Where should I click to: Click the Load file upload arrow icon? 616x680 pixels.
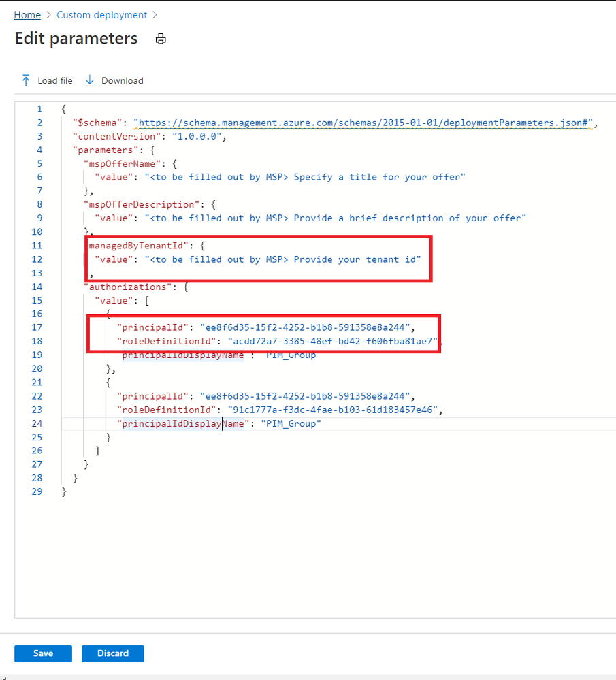tap(26, 81)
